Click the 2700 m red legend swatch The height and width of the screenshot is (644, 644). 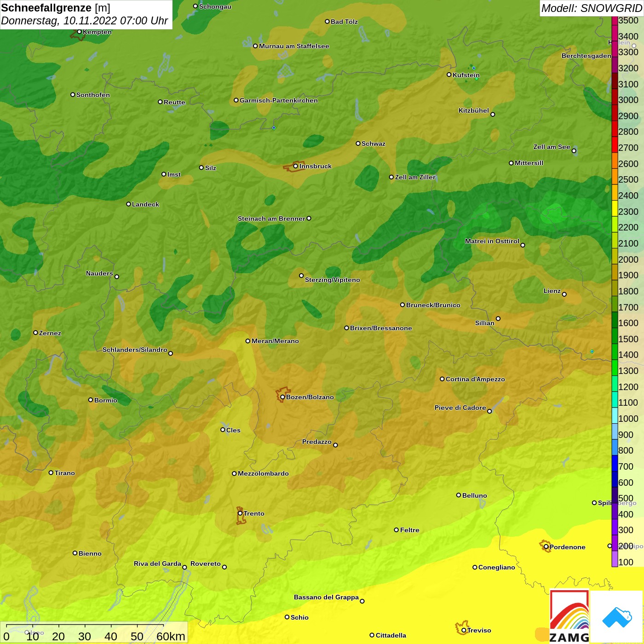[x=615, y=144]
